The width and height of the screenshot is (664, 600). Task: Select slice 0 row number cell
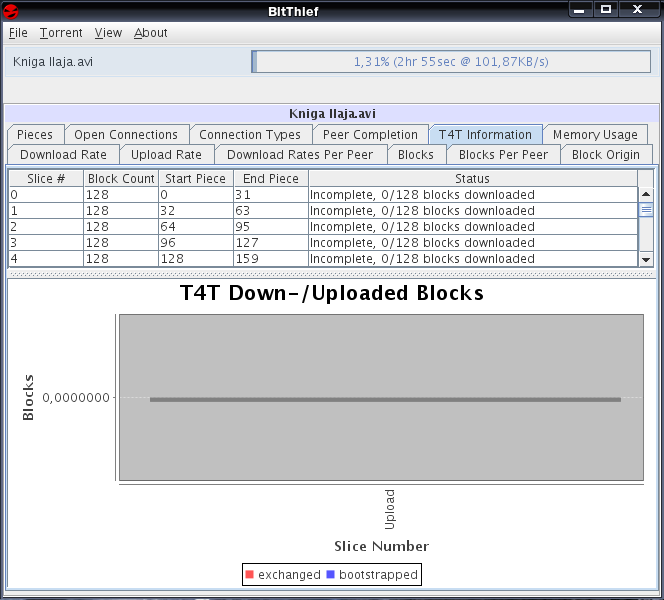tap(46, 195)
